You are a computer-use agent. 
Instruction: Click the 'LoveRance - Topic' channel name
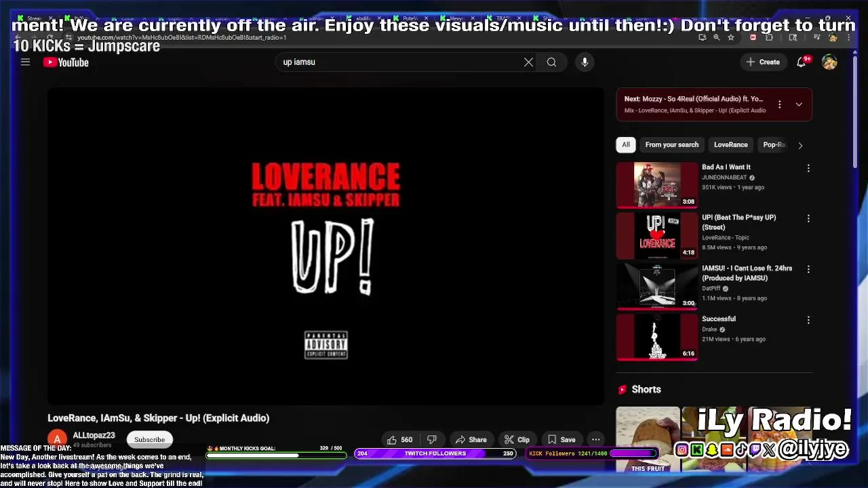point(726,238)
